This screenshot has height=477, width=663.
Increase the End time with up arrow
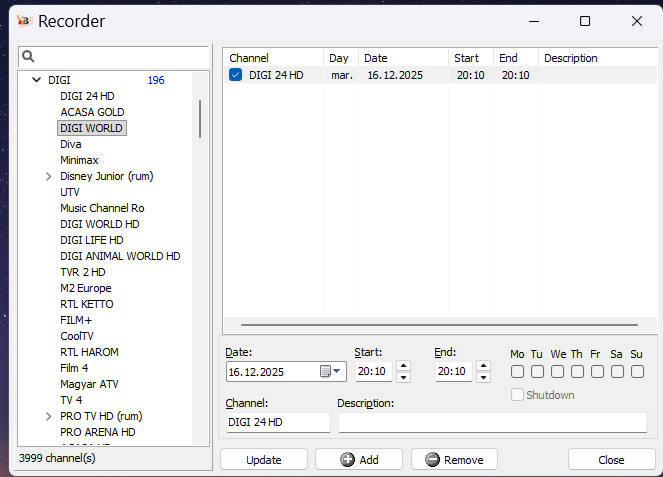(483, 365)
